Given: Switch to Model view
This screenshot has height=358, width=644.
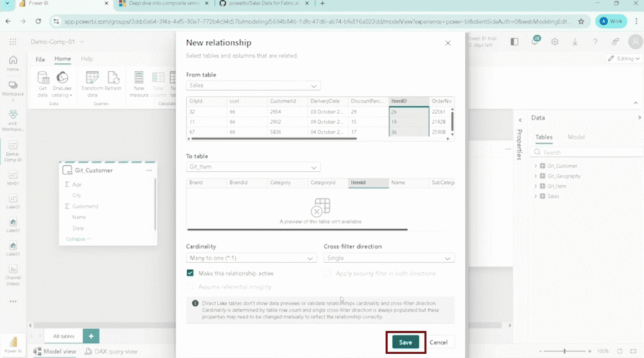Looking at the screenshot, I should 55,352.
